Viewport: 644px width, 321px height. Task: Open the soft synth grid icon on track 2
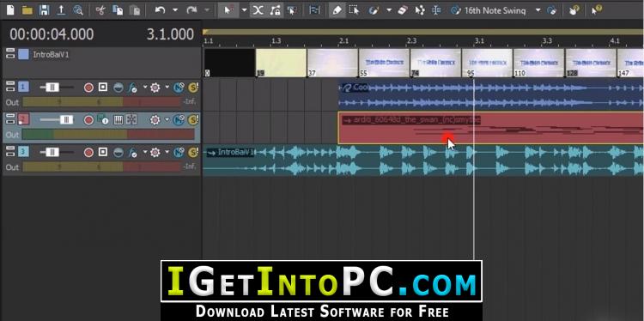tap(131, 120)
